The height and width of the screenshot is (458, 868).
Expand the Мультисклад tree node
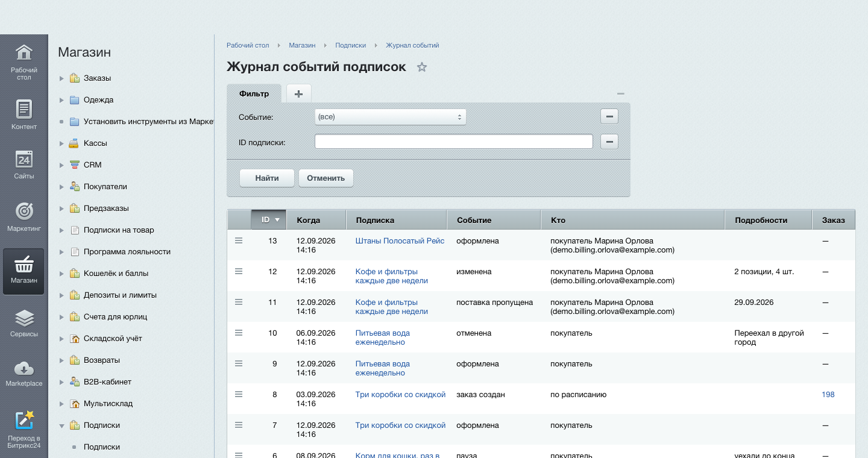click(61, 404)
